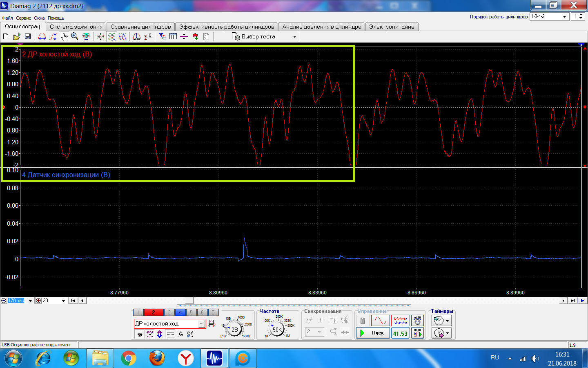Viewport: 588px width, 368px height.
Task: Toggle channel visibility eye icon
Action: click(140, 334)
